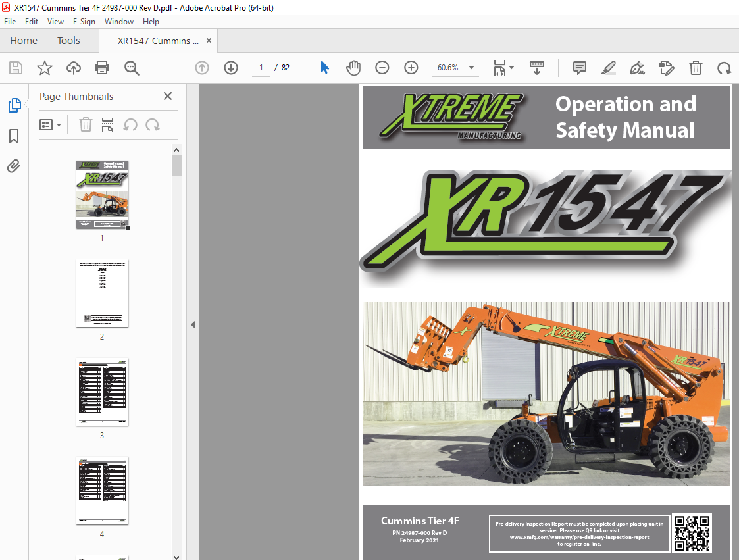Viewport: 739px width, 560px height.
Task: Add a comment with sticky note icon
Action: coord(579,68)
